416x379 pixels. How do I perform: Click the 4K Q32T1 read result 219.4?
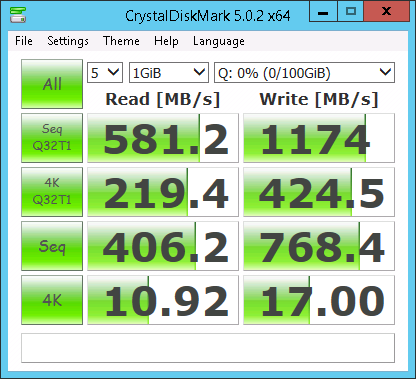tap(163, 192)
